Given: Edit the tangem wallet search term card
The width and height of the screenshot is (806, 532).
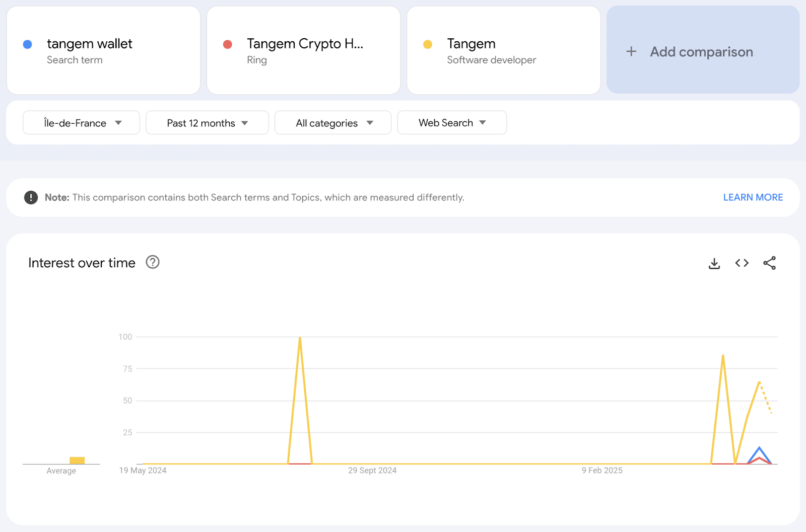Looking at the screenshot, I should (x=103, y=50).
